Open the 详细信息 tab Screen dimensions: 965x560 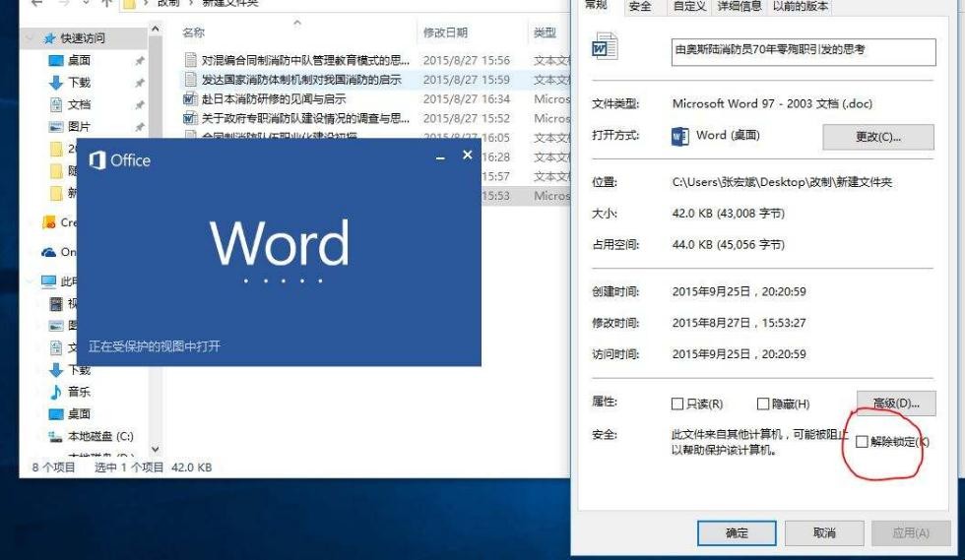[x=740, y=7]
